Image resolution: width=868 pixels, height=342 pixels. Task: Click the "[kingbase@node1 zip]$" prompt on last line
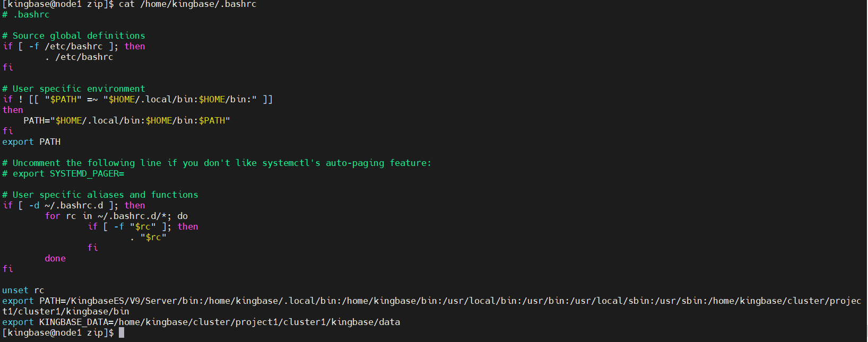(58, 333)
